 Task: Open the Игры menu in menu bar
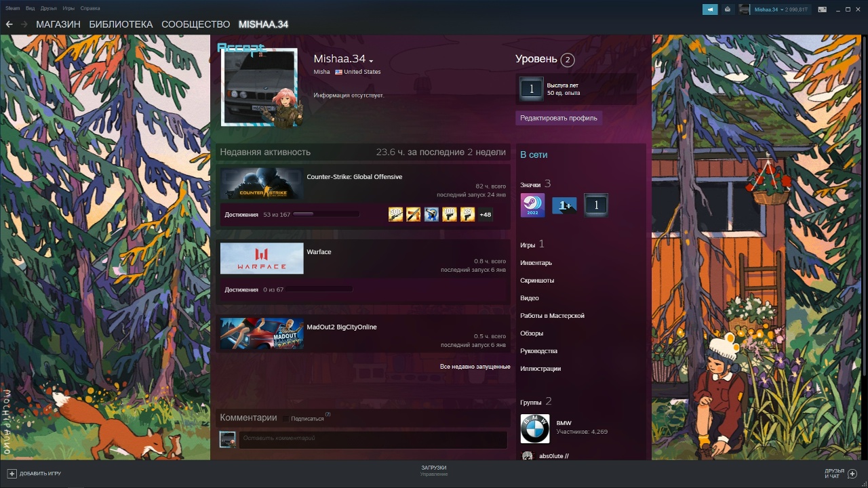(x=68, y=8)
